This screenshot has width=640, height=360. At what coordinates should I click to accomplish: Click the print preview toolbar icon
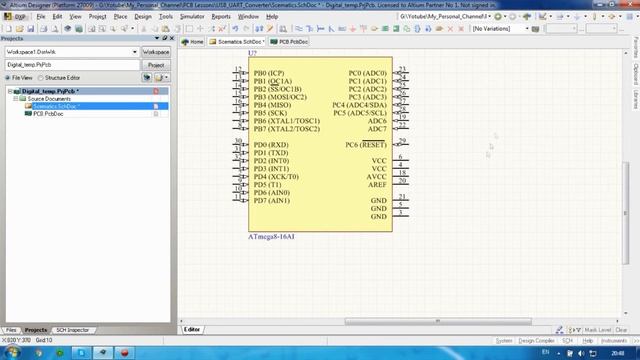pyautogui.click(x=54, y=29)
